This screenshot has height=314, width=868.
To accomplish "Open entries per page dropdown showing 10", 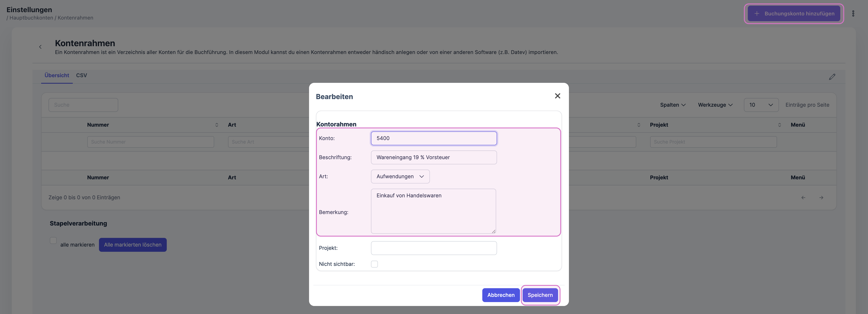I will point(761,105).
